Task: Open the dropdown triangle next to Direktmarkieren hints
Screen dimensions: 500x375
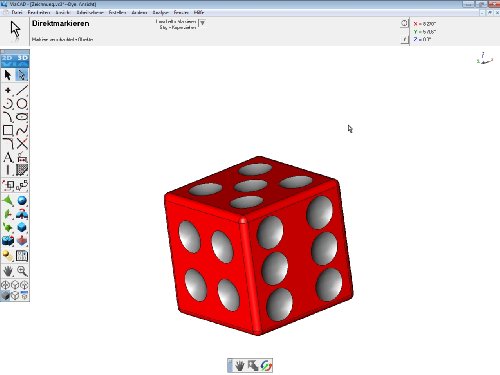Action: coord(202,23)
